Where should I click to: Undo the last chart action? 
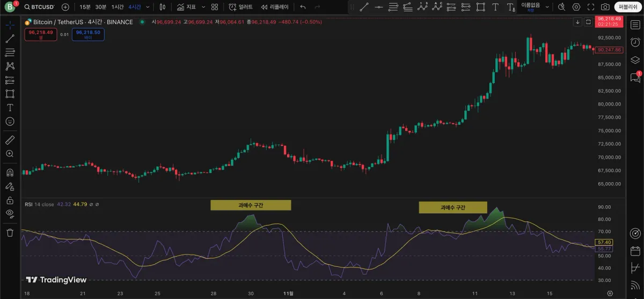303,8
